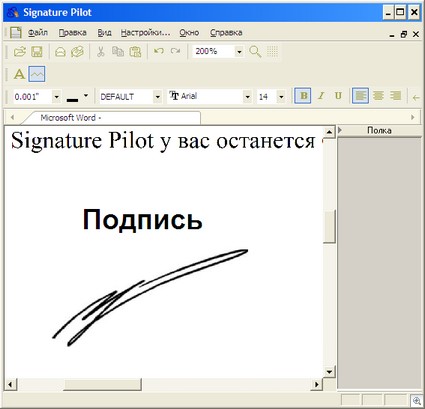The height and width of the screenshot is (409, 425).
Task: Click the magnifier zoom icon in toolbar
Action: pos(255,52)
